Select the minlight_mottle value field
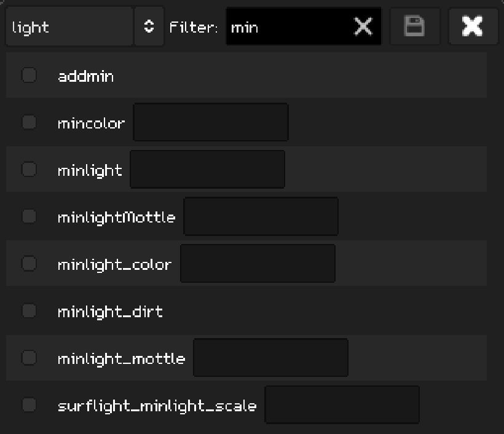The width and height of the screenshot is (504, 434). [270, 357]
